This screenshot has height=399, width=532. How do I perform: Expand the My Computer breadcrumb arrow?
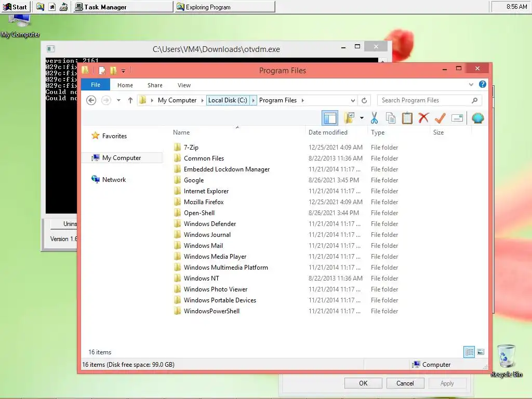pos(202,100)
